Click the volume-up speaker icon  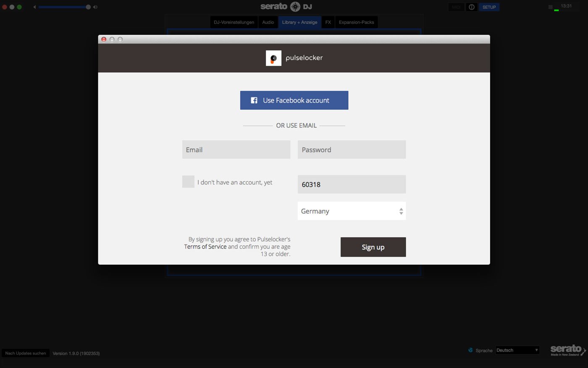pos(95,7)
